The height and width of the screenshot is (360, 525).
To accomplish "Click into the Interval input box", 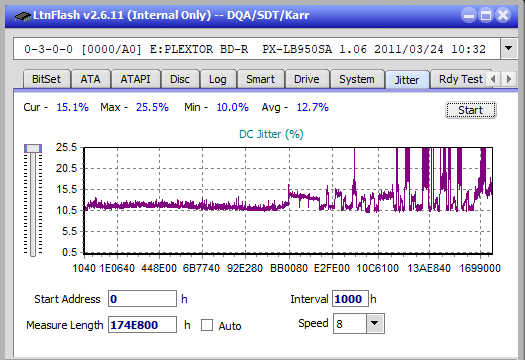I will click(x=350, y=299).
